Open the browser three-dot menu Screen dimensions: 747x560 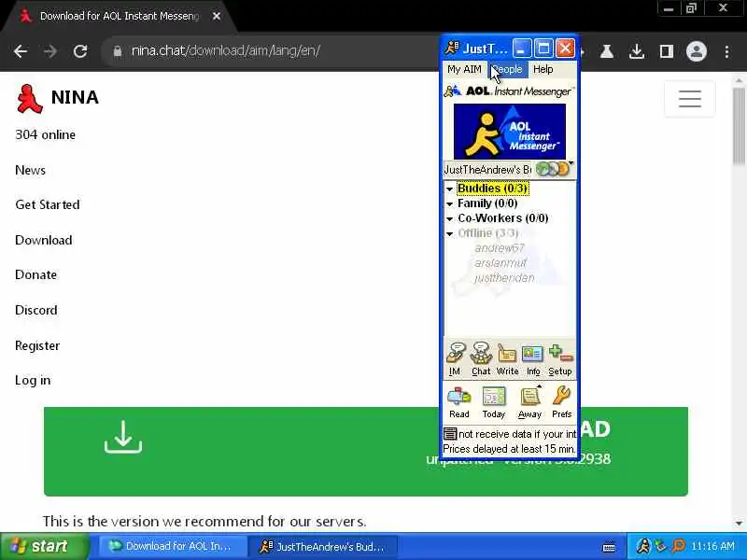(x=726, y=51)
